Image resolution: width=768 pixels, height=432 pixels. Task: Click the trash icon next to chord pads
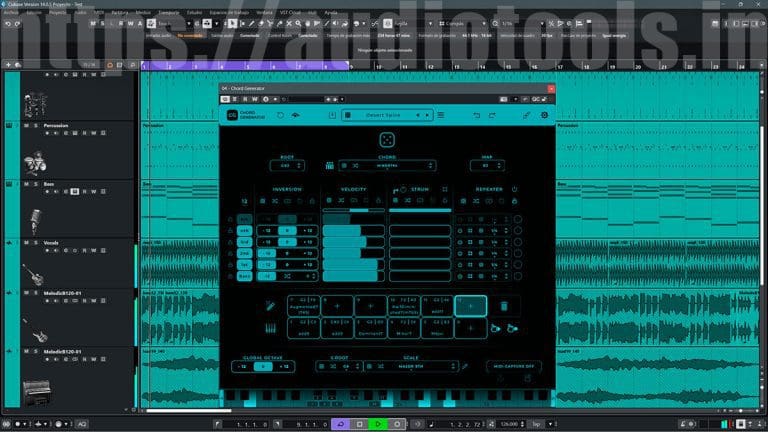point(504,306)
